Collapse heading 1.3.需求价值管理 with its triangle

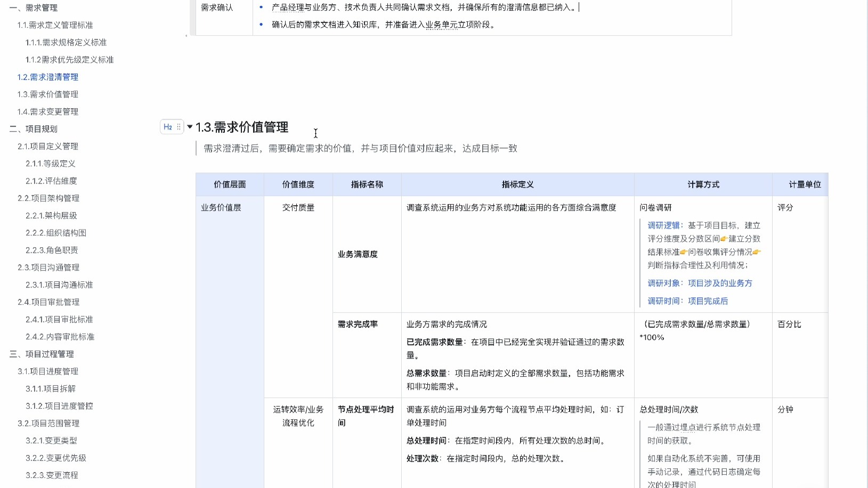pos(189,127)
